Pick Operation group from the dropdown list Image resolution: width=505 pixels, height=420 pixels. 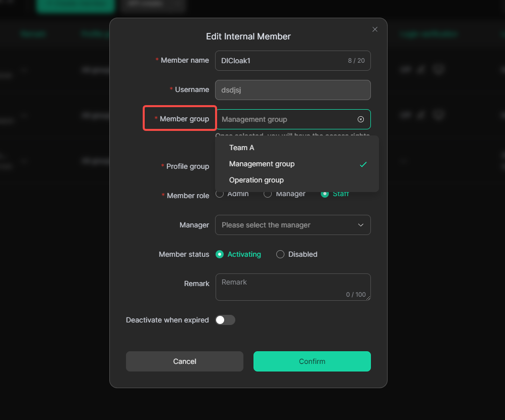pyautogui.click(x=257, y=180)
